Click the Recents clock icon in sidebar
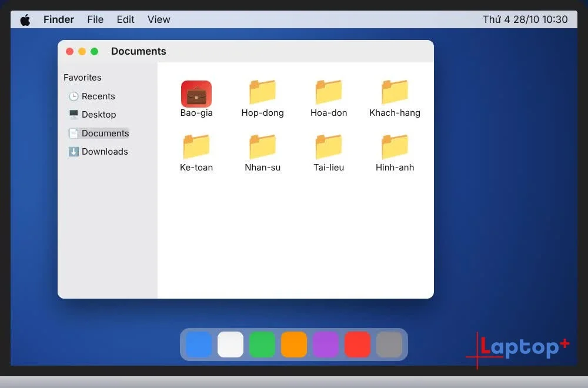Image resolution: width=588 pixels, height=388 pixels. pyautogui.click(x=73, y=96)
